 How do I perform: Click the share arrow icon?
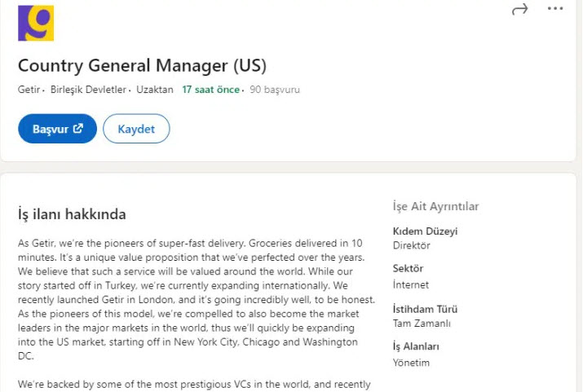(519, 9)
